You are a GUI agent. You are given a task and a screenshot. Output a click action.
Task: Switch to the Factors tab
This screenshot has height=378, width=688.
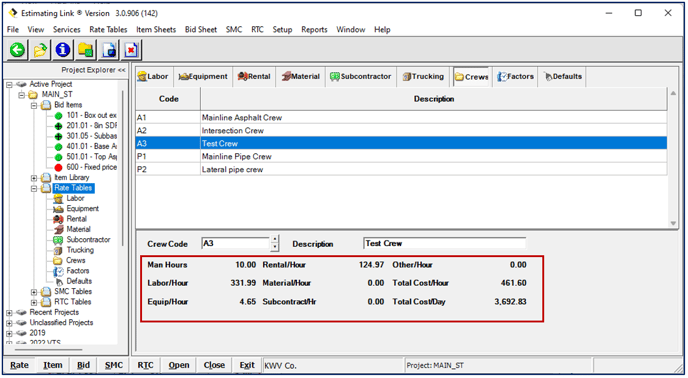pyautogui.click(x=516, y=76)
